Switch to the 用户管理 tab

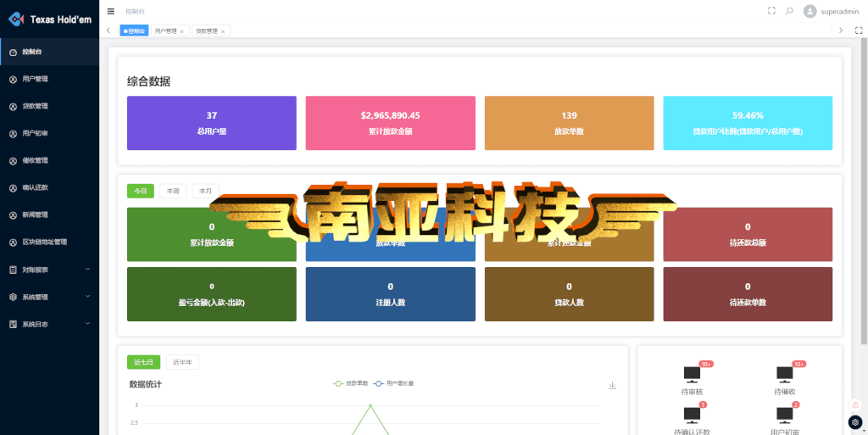(166, 31)
